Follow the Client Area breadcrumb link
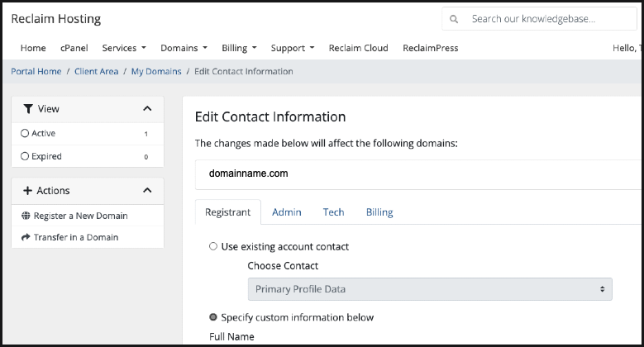This screenshot has width=644, height=347. (96, 71)
